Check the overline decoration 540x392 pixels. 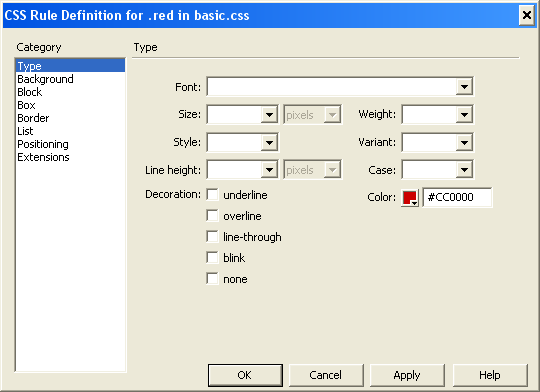click(x=212, y=215)
